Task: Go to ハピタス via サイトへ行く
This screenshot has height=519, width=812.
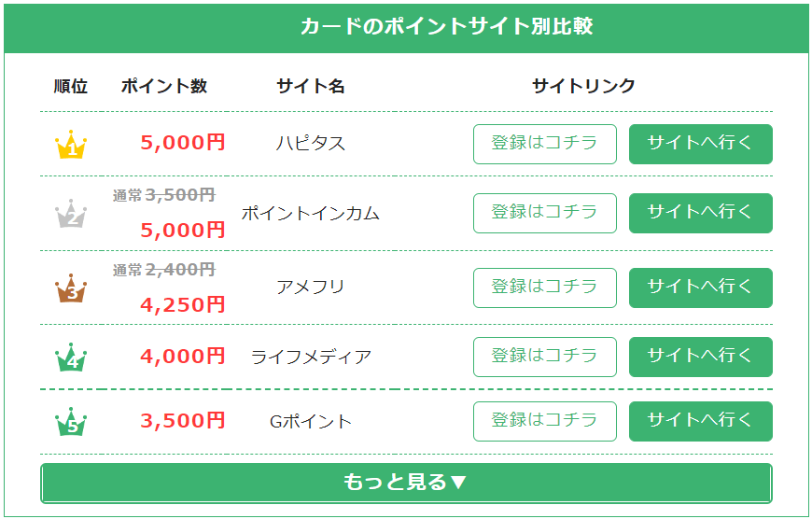Action: (x=700, y=144)
